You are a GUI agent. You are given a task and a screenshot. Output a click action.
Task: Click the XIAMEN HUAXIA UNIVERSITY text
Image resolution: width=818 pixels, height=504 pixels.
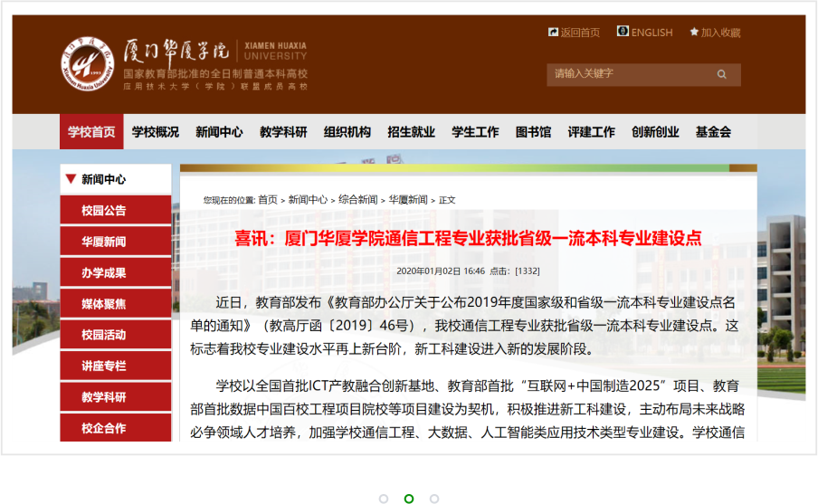point(275,52)
